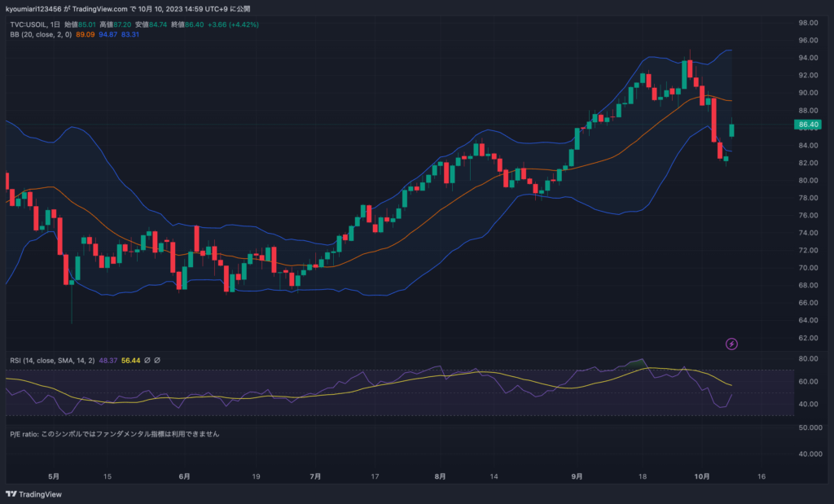The width and height of the screenshot is (834, 504).
Task: Click the 始値 85.01 open value
Action: click(x=80, y=24)
